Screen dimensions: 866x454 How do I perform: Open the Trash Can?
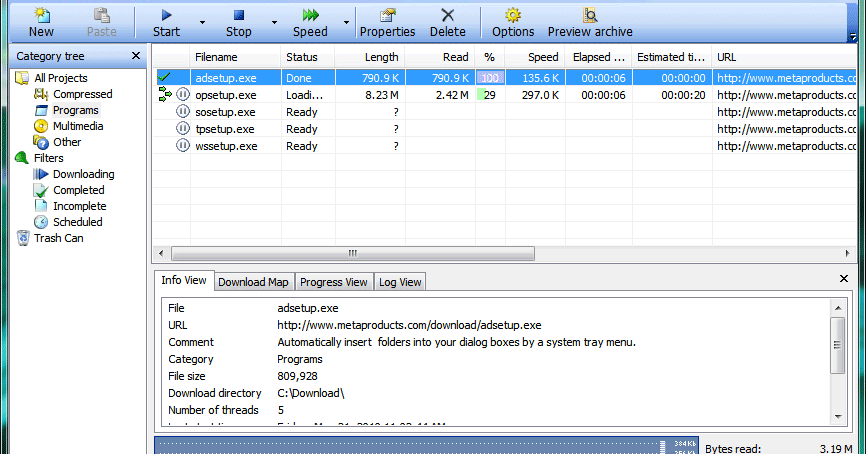pyautogui.click(x=59, y=238)
